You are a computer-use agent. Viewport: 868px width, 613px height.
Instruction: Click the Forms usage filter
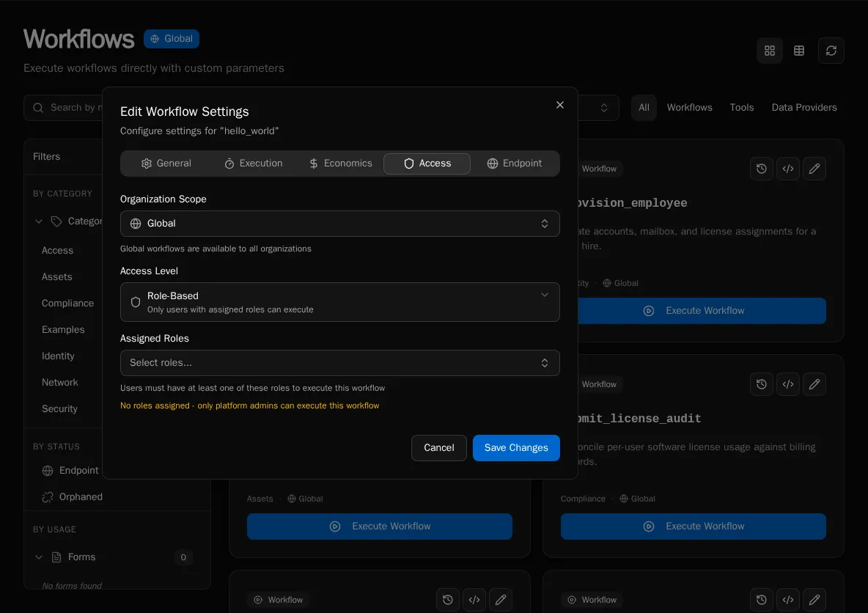pos(81,557)
